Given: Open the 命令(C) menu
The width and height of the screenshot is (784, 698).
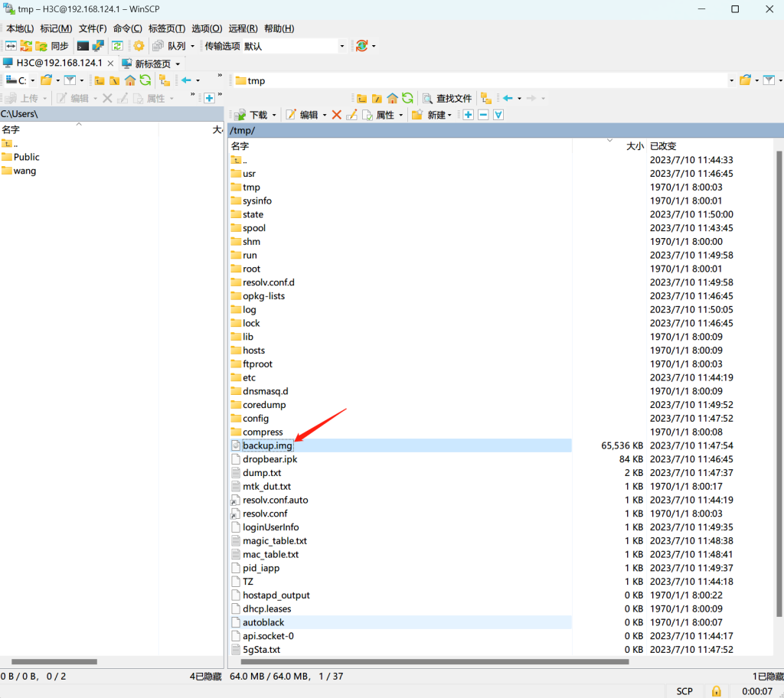Looking at the screenshot, I should point(128,28).
